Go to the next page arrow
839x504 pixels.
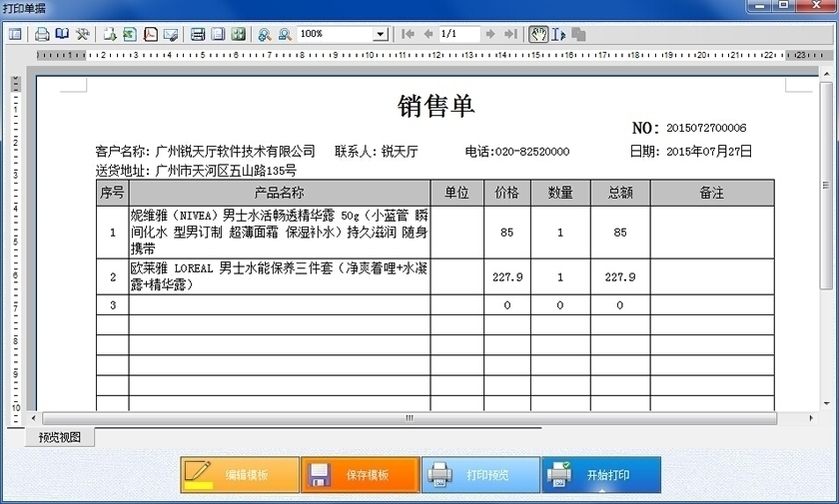[x=490, y=34]
